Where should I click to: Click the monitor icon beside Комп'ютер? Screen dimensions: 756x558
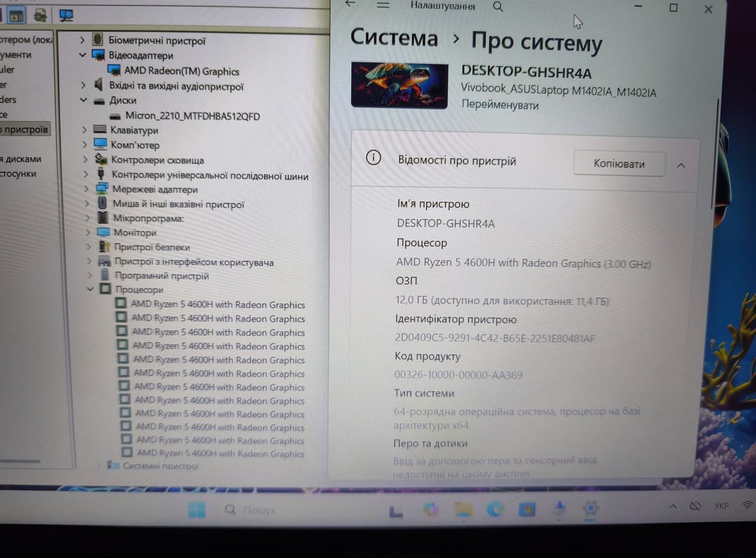point(100,145)
